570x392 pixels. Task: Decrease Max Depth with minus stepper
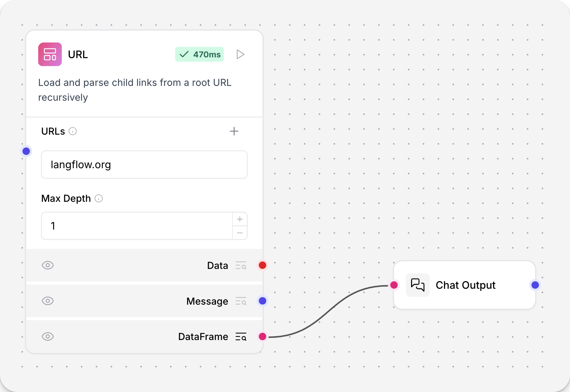[240, 233]
